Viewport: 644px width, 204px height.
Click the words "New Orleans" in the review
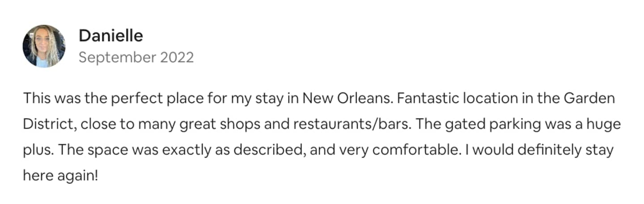346,98
